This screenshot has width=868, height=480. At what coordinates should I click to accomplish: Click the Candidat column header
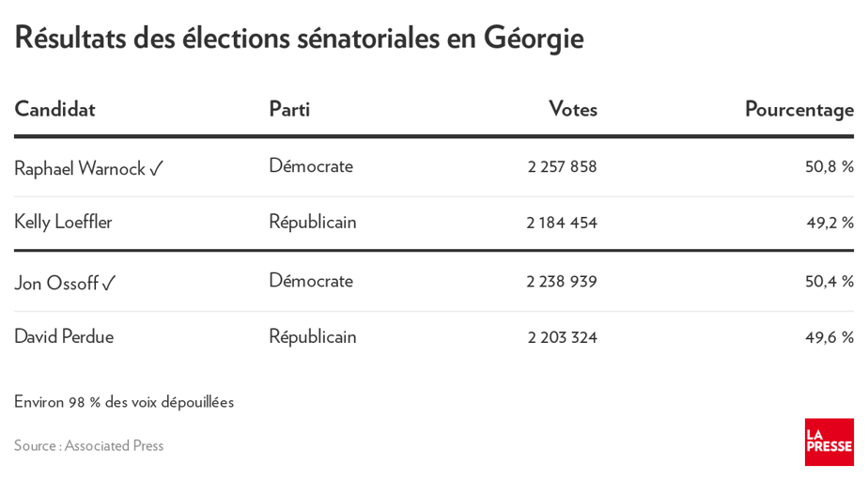pyautogui.click(x=54, y=109)
